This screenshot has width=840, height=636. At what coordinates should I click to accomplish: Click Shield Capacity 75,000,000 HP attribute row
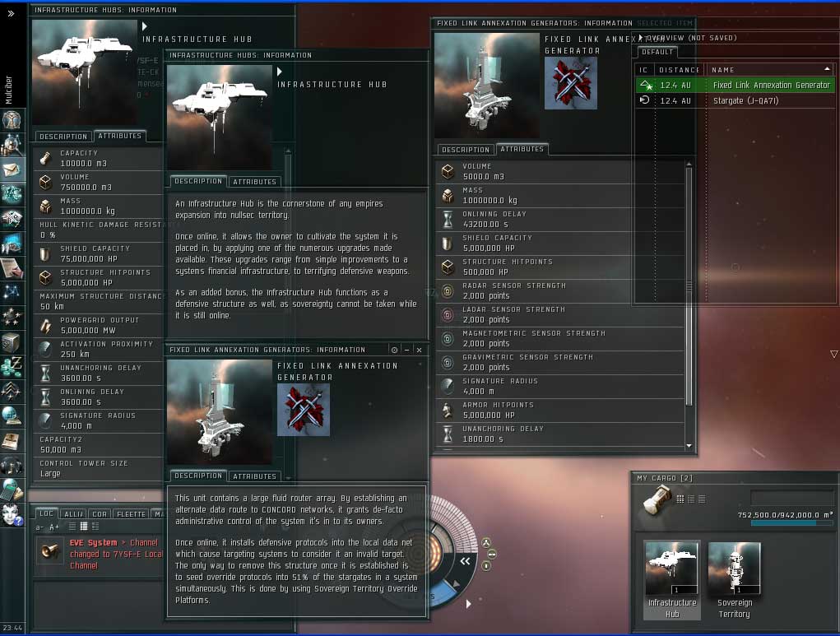click(98, 254)
